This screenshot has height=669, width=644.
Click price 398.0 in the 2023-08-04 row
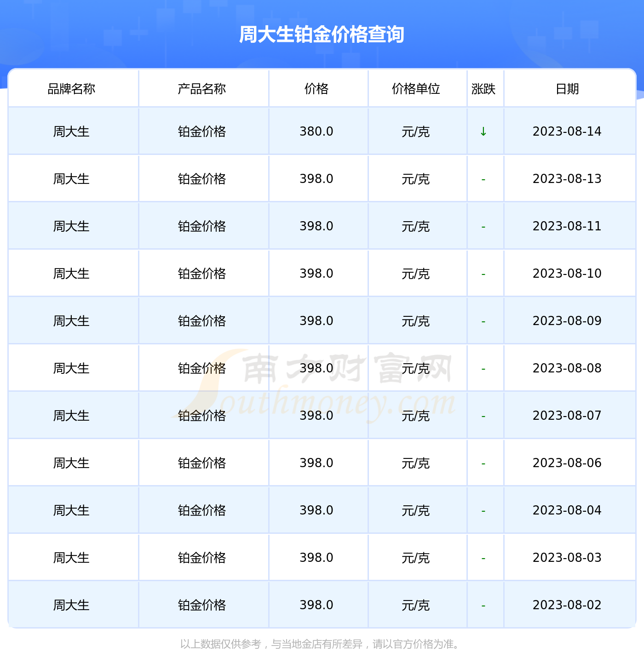[316, 510]
